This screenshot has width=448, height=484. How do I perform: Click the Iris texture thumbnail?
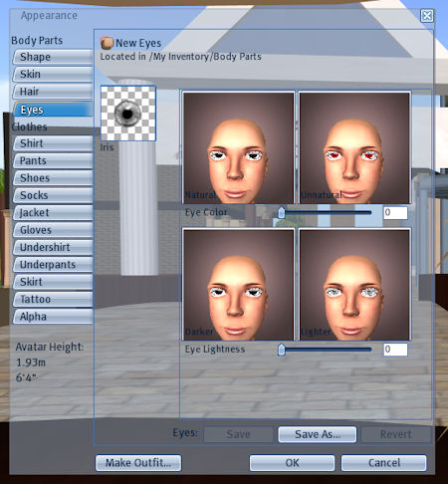(x=128, y=114)
